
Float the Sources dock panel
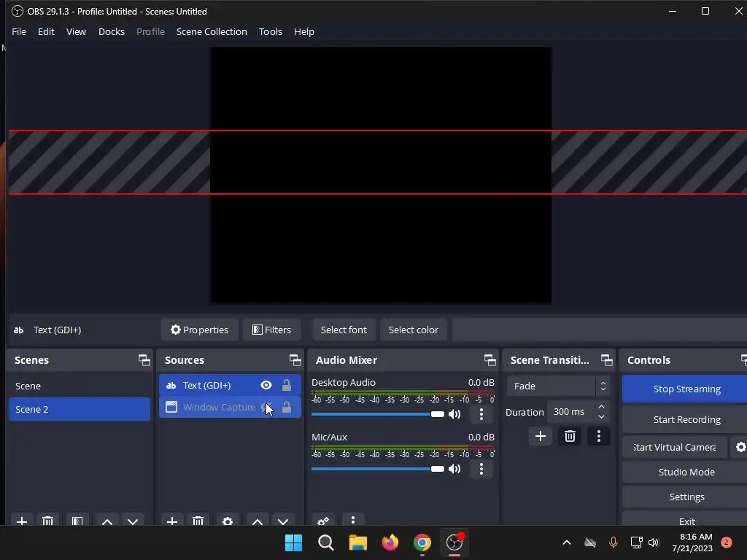[295, 360]
